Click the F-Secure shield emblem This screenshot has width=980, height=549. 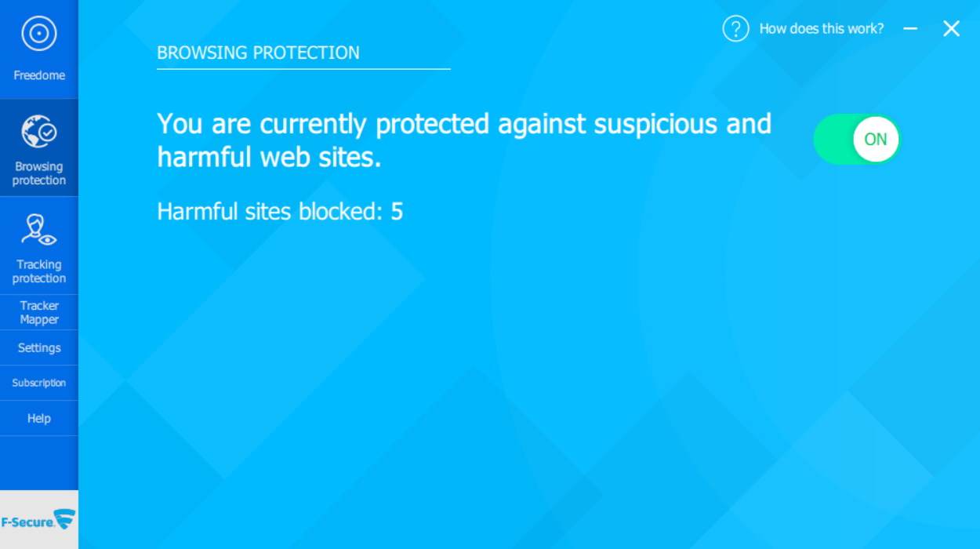[65, 519]
